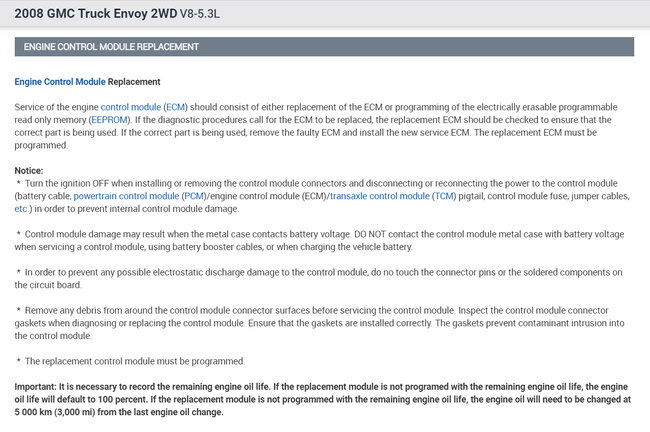Click the 'ENGINE CONTROL MODULE REPLACEMENT' section header
Image resolution: width=650 pixels, height=432 pixels.
tap(324, 47)
